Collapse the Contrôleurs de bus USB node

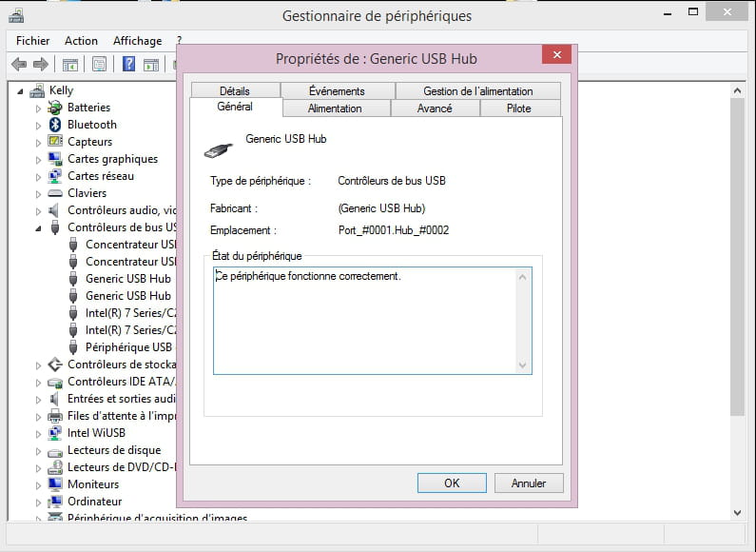(x=39, y=228)
